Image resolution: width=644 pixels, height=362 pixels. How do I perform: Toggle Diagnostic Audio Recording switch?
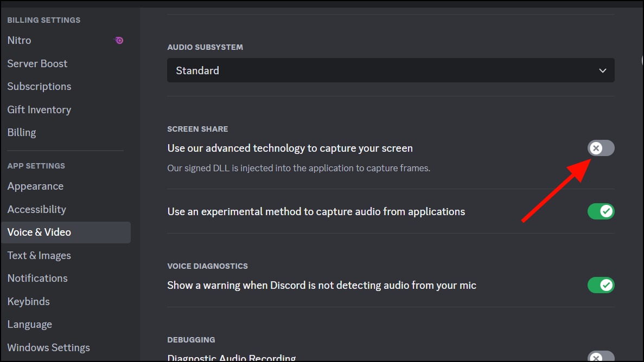[x=601, y=356]
